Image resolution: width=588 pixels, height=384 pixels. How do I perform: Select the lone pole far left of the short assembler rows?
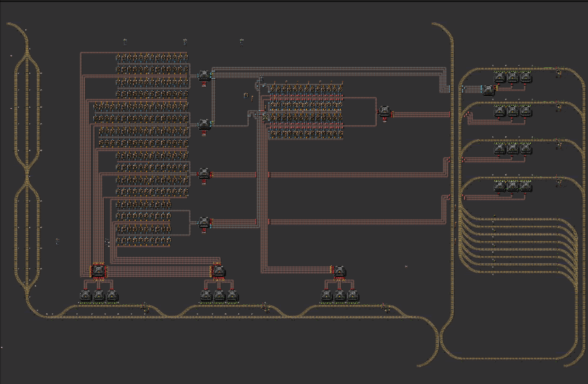click(x=57, y=242)
